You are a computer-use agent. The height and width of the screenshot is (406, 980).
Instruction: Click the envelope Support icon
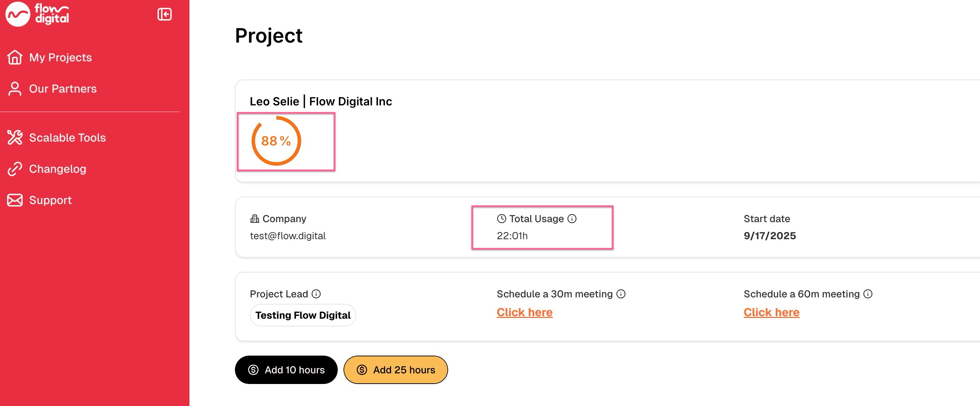15,200
